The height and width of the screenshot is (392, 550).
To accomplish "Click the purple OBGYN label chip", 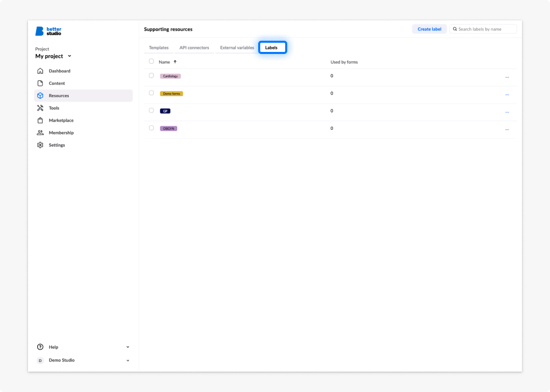I will (169, 129).
